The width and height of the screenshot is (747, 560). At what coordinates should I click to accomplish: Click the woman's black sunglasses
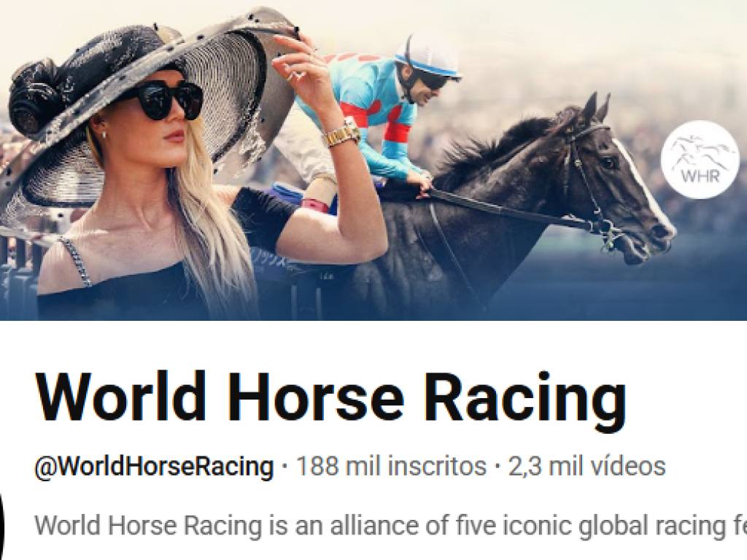pos(164,101)
